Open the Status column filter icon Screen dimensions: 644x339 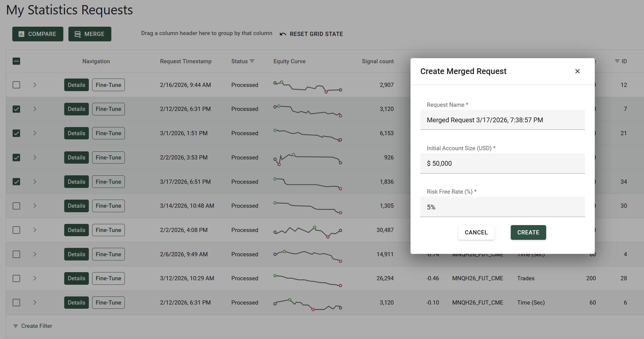coord(252,61)
